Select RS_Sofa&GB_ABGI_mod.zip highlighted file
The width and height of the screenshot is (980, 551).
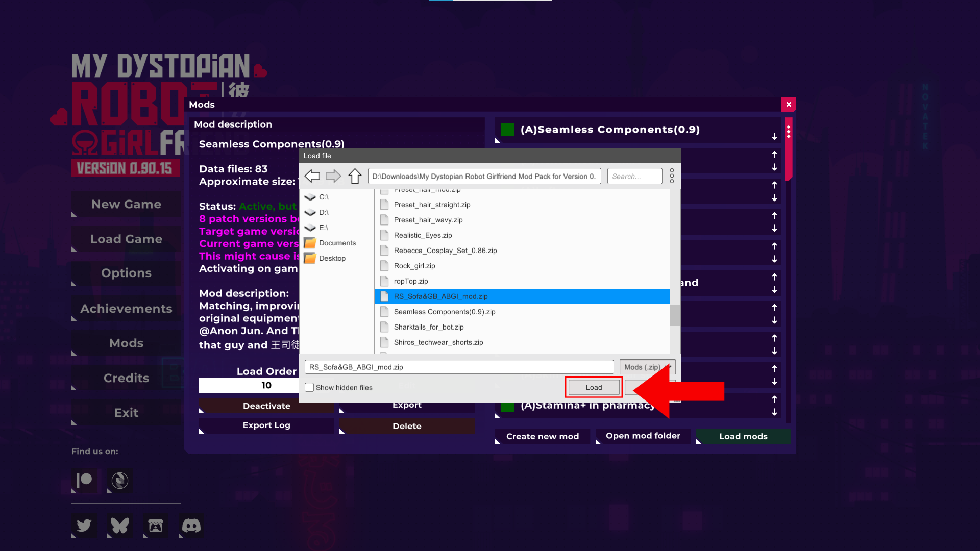coord(522,296)
